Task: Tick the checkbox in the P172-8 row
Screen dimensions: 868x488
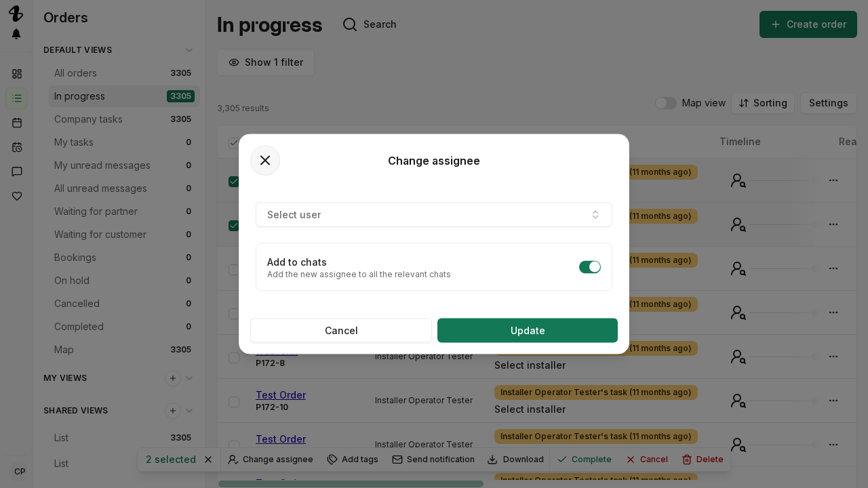Action: [234, 358]
